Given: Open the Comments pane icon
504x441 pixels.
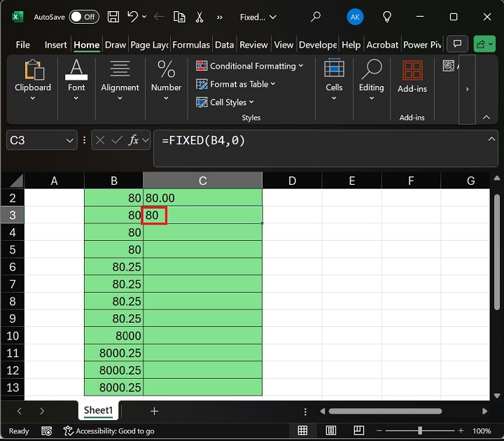Looking at the screenshot, I should [457, 45].
